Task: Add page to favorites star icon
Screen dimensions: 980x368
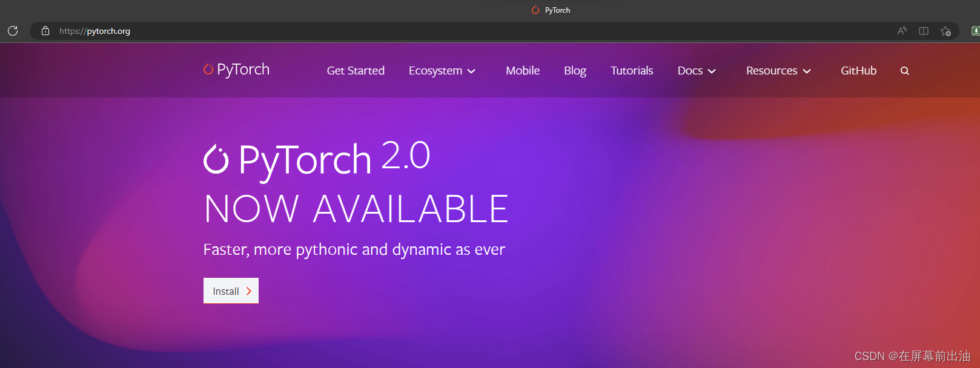Action: [x=945, y=31]
